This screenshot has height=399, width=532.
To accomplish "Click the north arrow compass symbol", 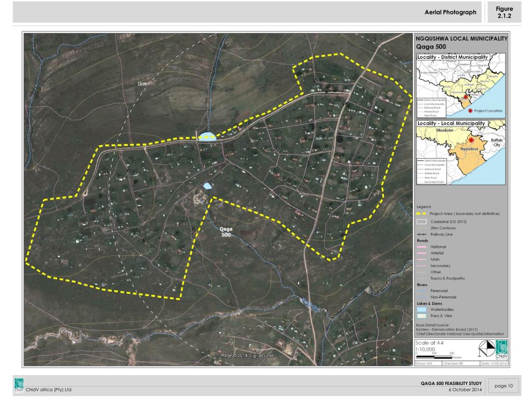I will click(x=486, y=349).
